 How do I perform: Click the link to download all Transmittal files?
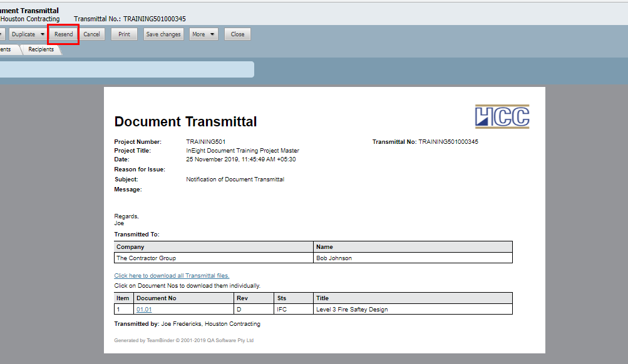[172, 276]
